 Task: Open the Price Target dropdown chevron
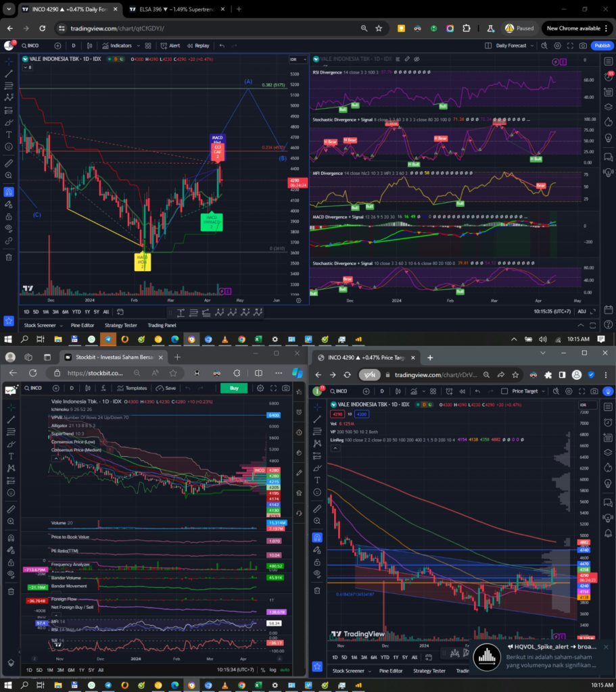[543, 390]
